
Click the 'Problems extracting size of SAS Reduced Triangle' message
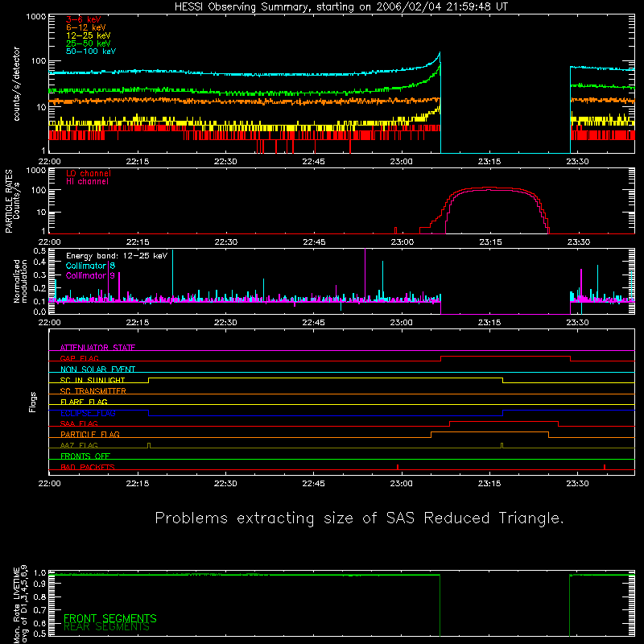point(359,518)
